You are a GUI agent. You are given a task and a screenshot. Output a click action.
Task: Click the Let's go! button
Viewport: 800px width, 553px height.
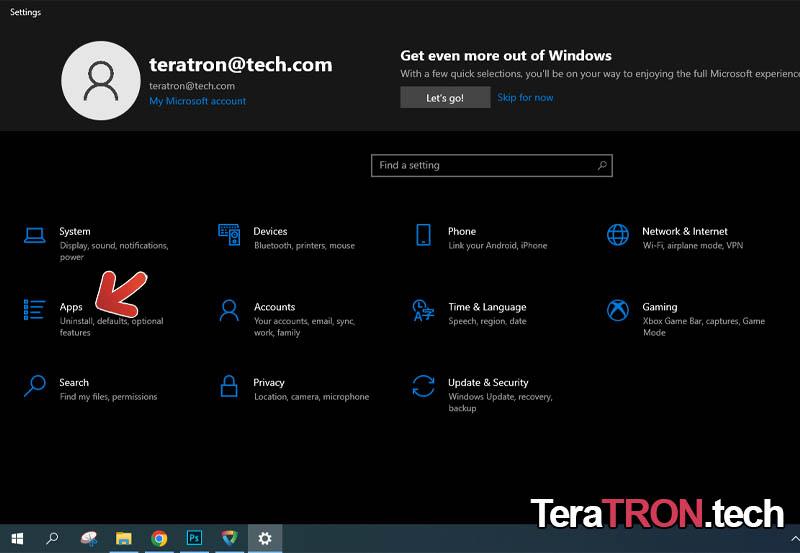(x=445, y=97)
